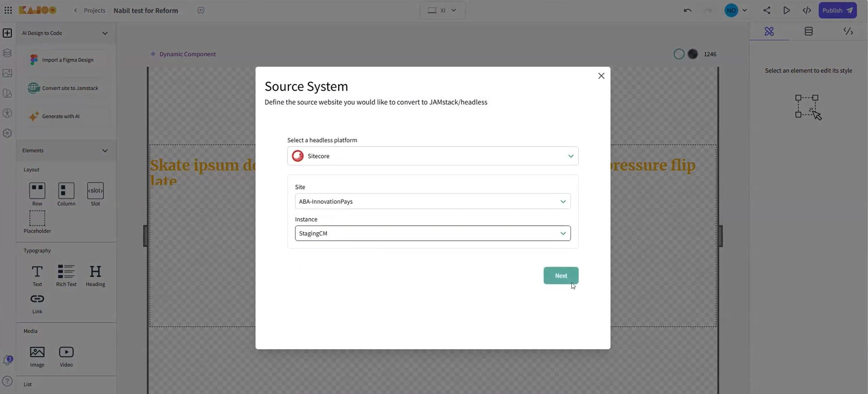868x394 pixels.
Task: Select the Link element
Action: 37,303
